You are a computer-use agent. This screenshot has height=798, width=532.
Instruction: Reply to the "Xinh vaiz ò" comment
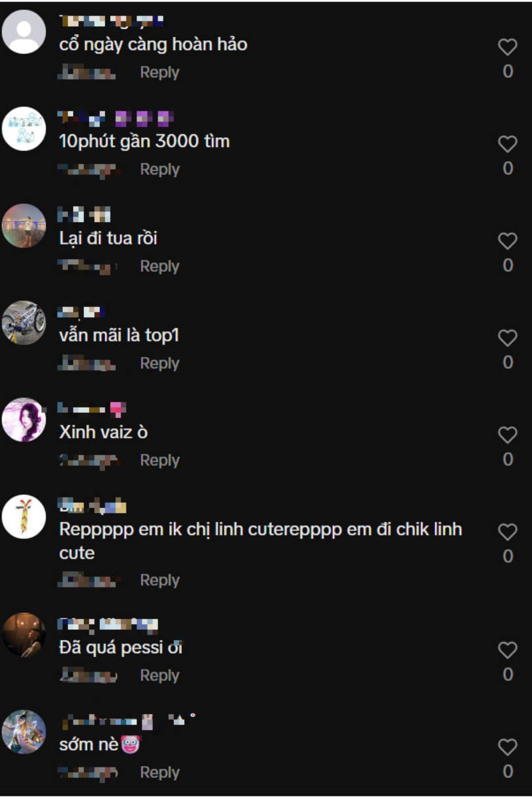click(x=160, y=460)
